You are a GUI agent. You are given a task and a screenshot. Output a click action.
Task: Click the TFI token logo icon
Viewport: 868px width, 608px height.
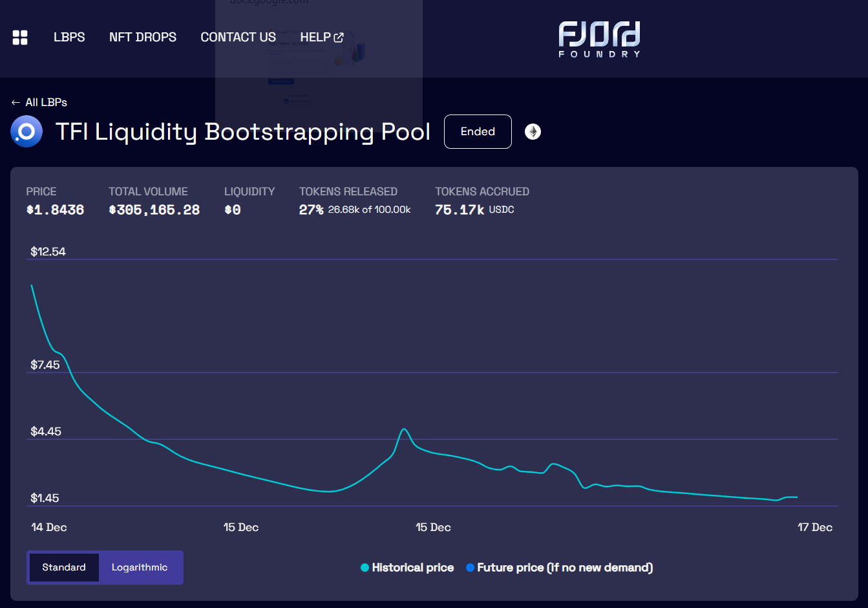click(26, 132)
